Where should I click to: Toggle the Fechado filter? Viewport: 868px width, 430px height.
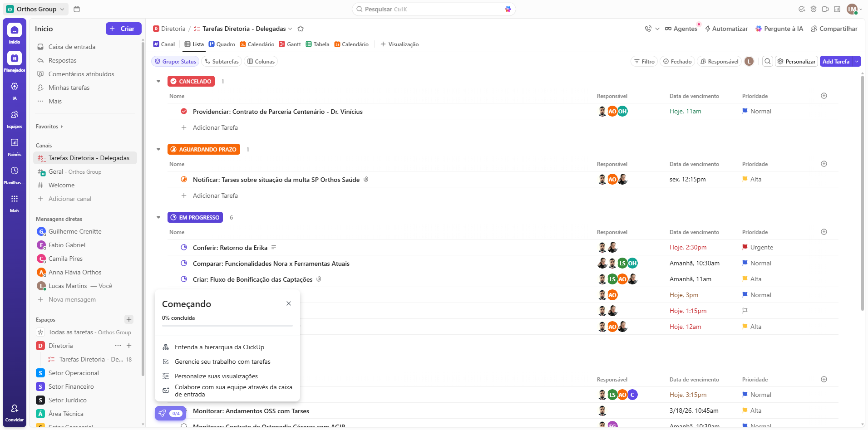click(677, 62)
